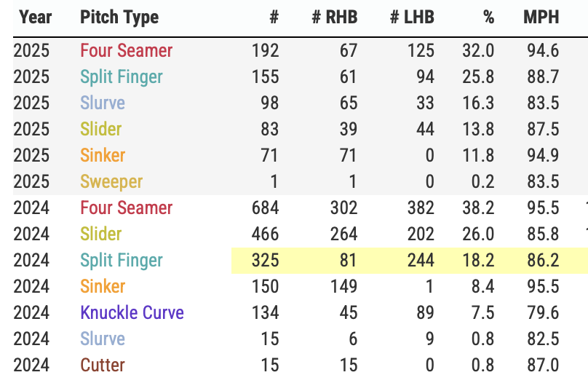Click the % usage column header
This screenshot has height=383, width=588.
(488, 17)
